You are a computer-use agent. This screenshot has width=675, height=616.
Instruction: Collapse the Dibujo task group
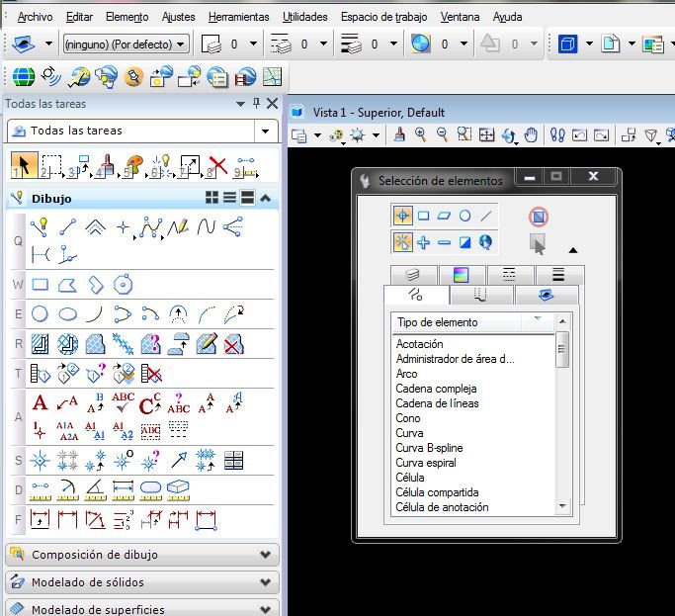pyautogui.click(x=266, y=198)
